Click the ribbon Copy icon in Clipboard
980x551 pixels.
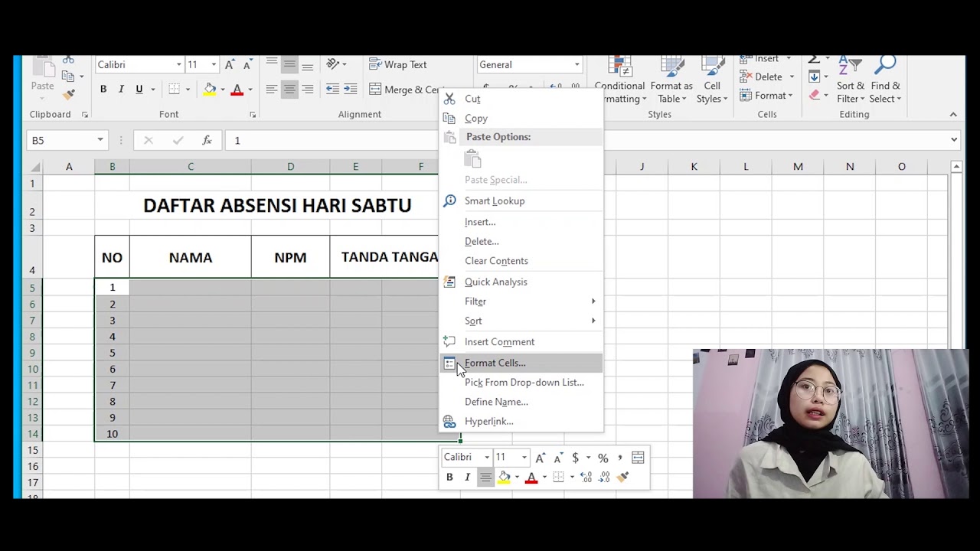(69, 76)
